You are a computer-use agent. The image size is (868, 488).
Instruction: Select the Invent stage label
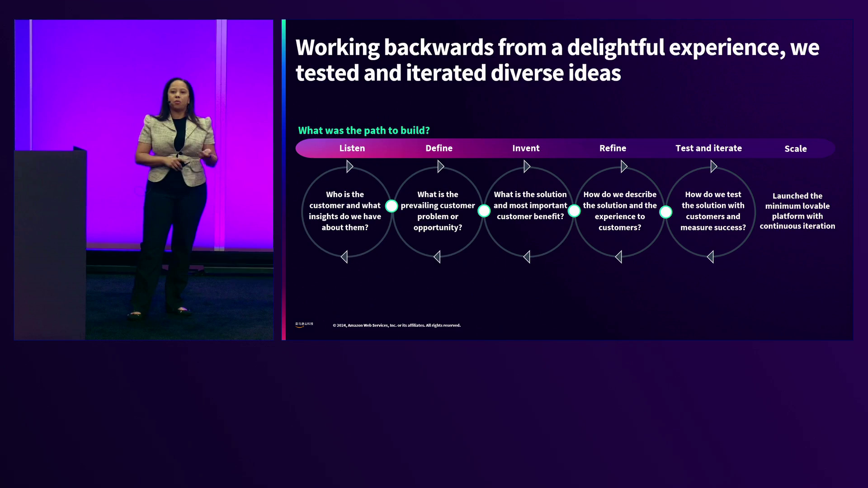click(525, 148)
